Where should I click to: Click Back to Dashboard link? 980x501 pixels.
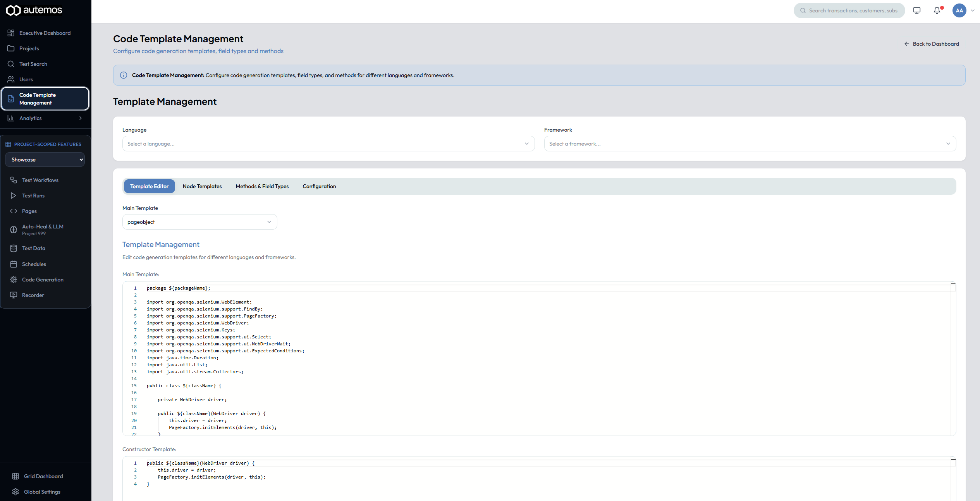click(x=932, y=44)
